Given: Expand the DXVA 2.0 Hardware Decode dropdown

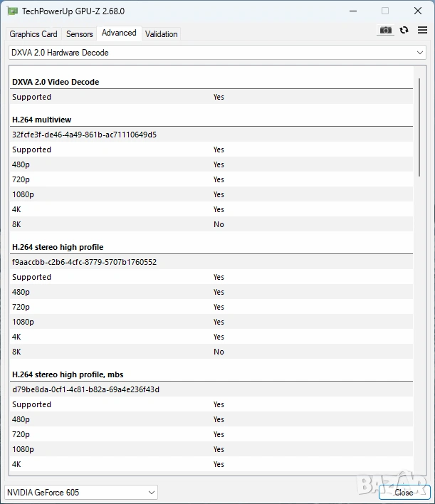Looking at the screenshot, I should 217,53.
